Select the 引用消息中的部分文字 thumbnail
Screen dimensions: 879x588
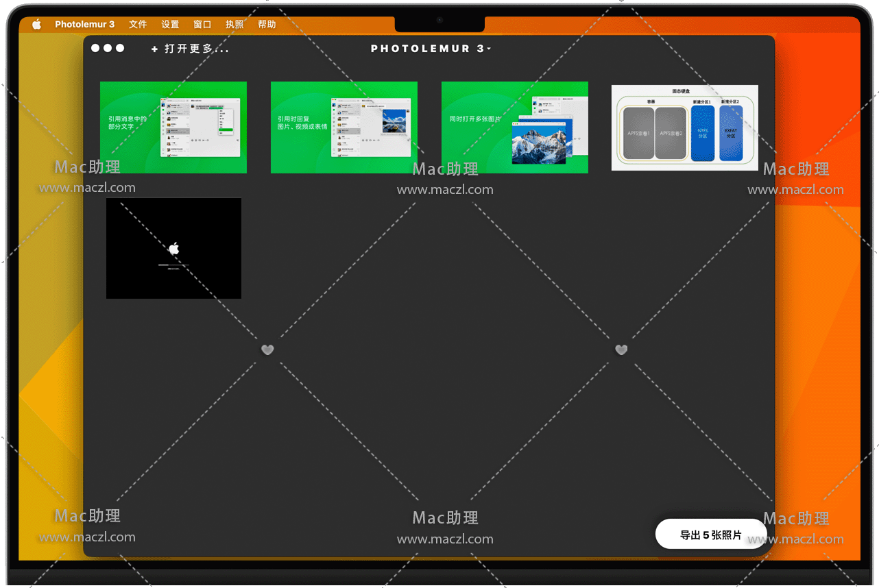[x=173, y=127]
